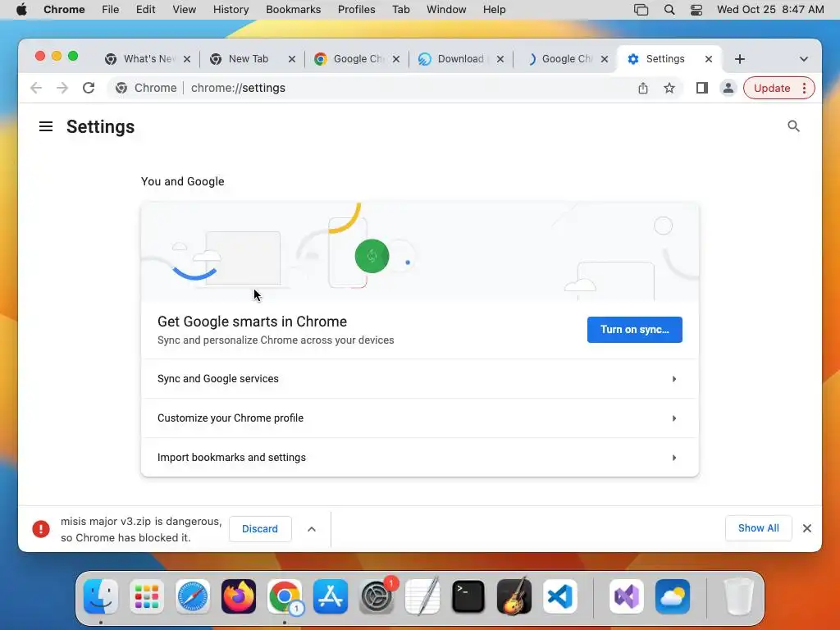Close the download bar
840x630 pixels.
click(x=807, y=528)
